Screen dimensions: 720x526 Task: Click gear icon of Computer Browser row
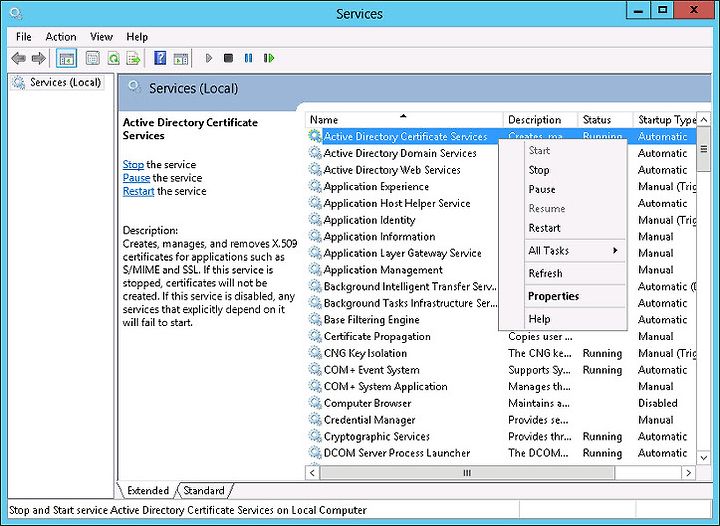[315, 403]
